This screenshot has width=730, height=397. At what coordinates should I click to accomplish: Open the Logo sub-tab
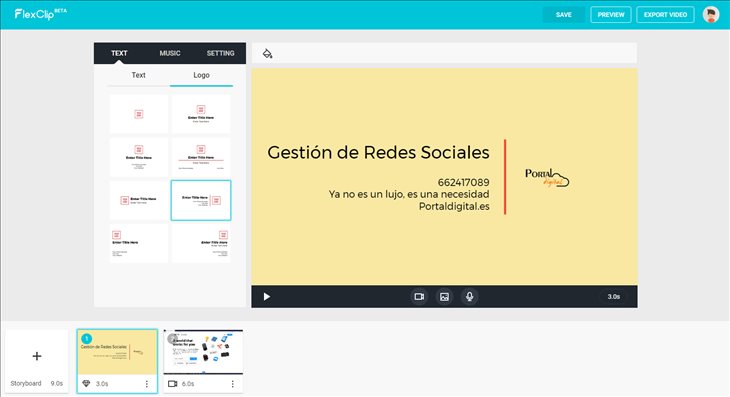click(201, 75)
